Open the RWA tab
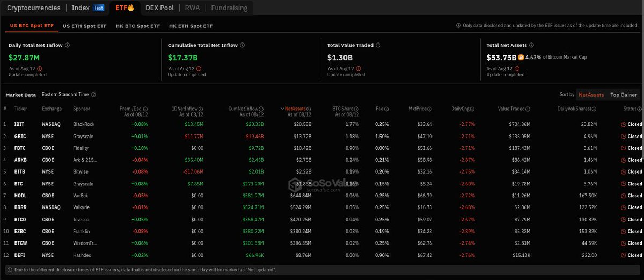644x280 pixels. (x=192, y=8)
